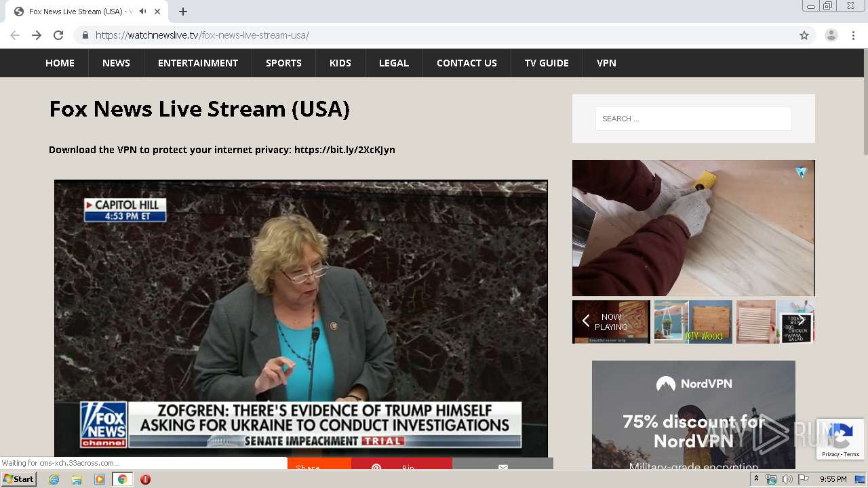Open ENTERTAINMENT menu item
The width and height of the screenshot is (868, 488).
pos(198,63)
